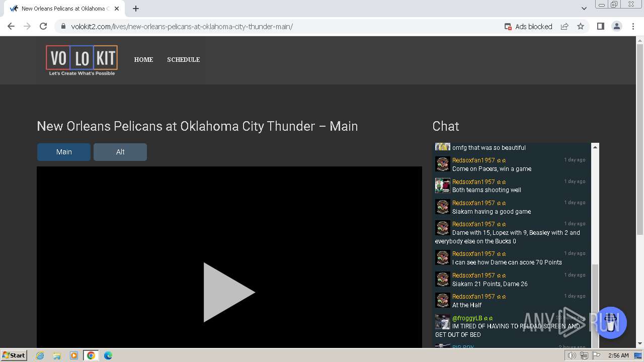The width and height of the screenshot is (644, 362).
Task: Switch to Chrome in the taskbar
Action: click(91, 355)
